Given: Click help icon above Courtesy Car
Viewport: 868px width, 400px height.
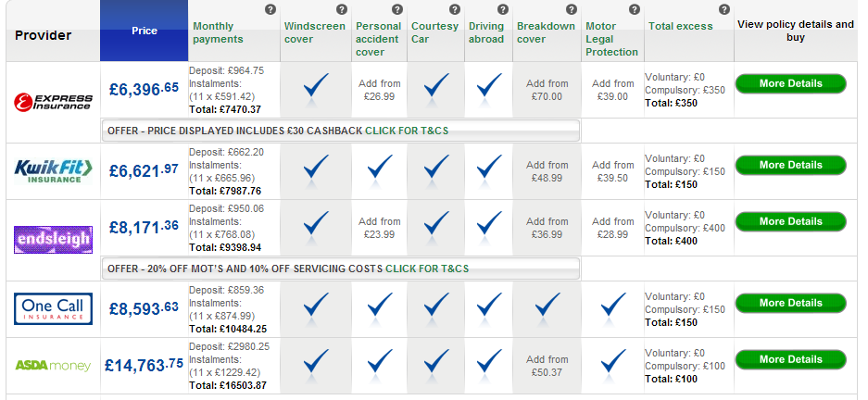Looking at the screenshot, I should coord(453,9).
